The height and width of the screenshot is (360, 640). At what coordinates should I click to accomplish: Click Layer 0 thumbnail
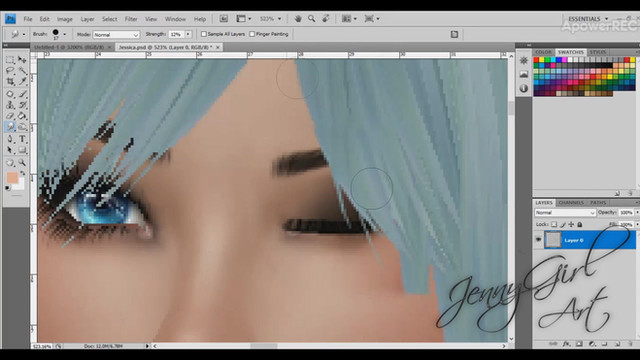553,240
